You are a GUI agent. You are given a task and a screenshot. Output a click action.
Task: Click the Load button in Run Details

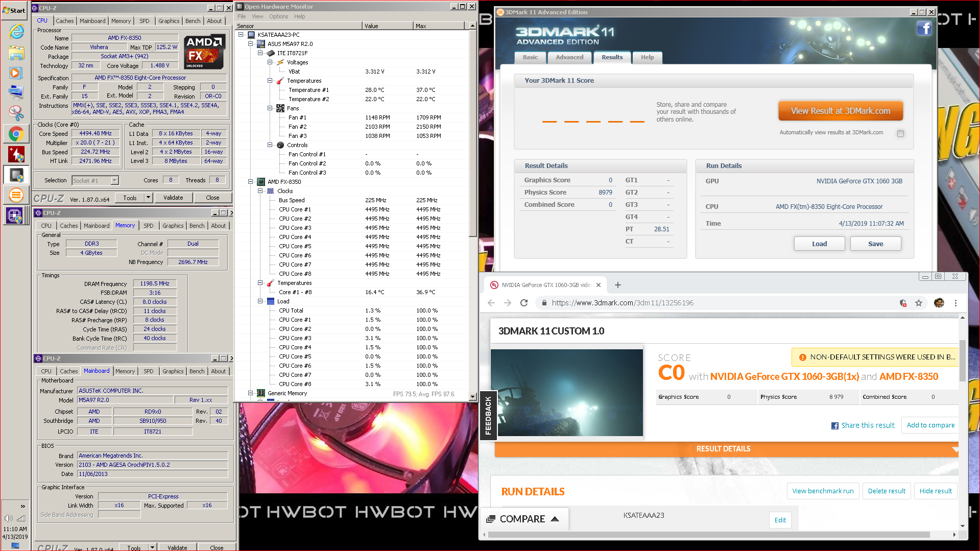[819, 244]
